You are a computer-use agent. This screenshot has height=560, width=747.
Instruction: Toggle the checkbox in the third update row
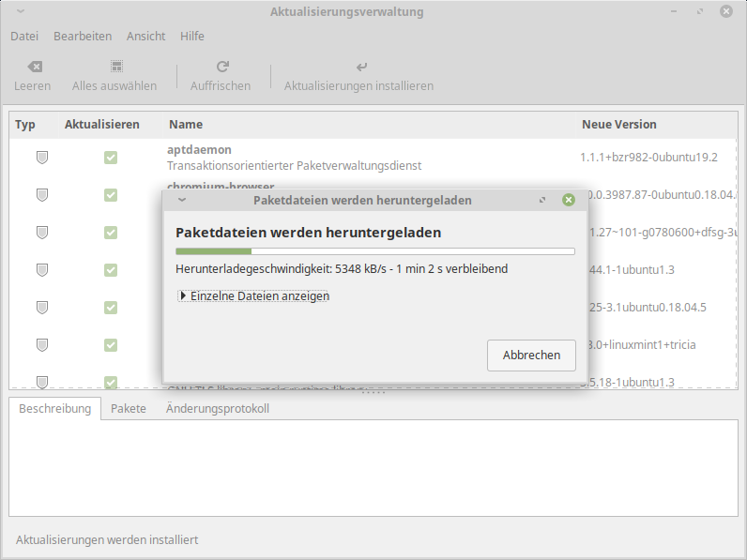tap(111, 233)
